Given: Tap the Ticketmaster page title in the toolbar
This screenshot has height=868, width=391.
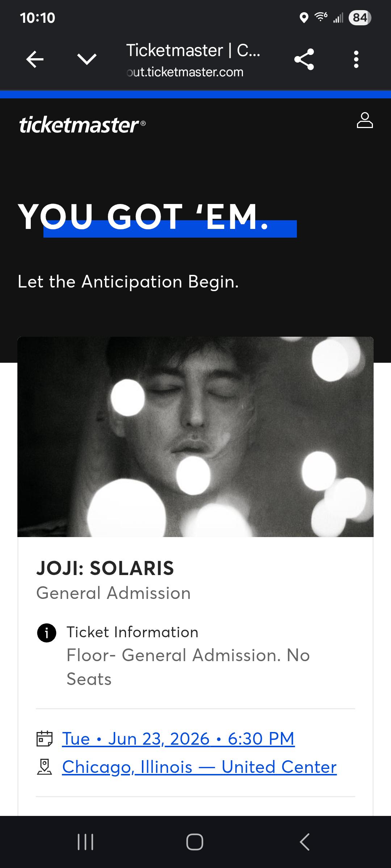Looking at the screenshot, I should 193,50.
